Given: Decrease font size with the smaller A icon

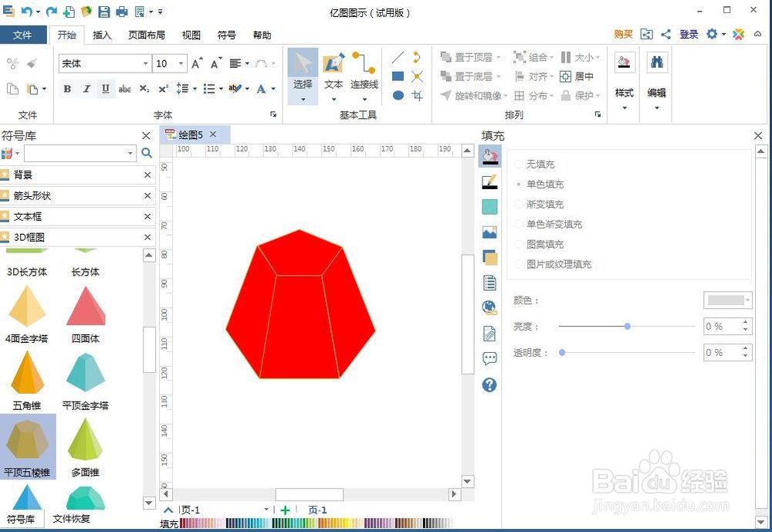Looking at the screenshot, I should [x=215, y=63].
